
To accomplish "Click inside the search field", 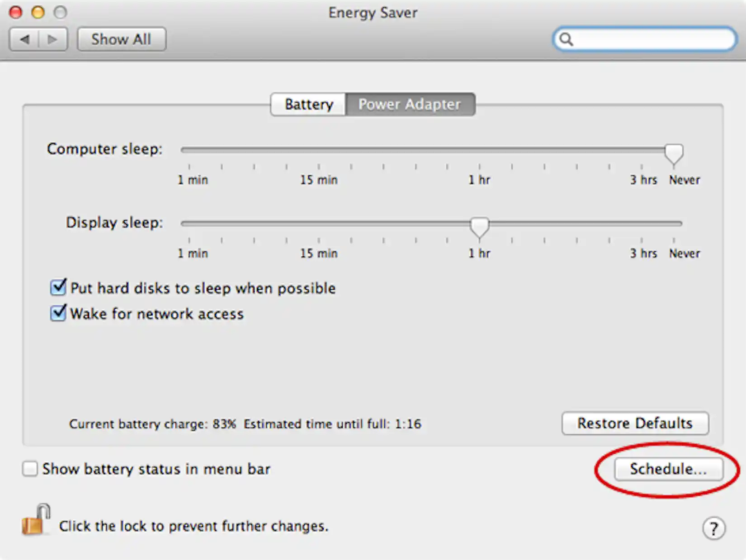I will pos(642,40).
